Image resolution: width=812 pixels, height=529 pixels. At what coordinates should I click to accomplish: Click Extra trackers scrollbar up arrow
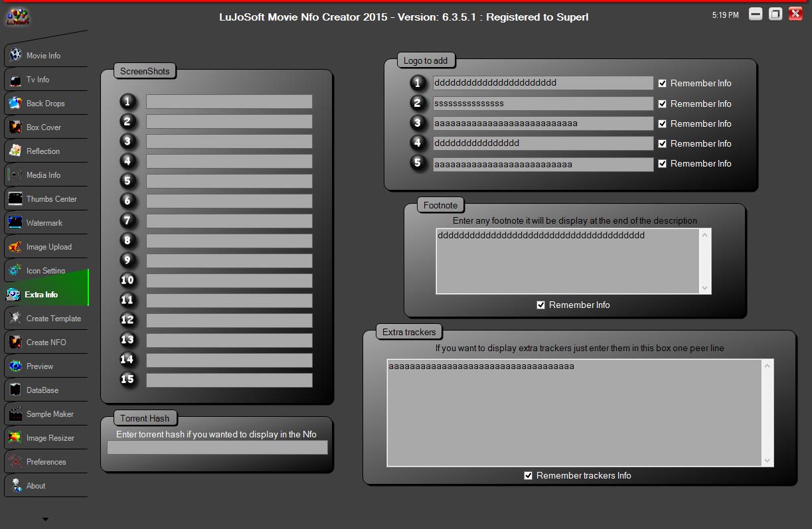pos(768,366)
